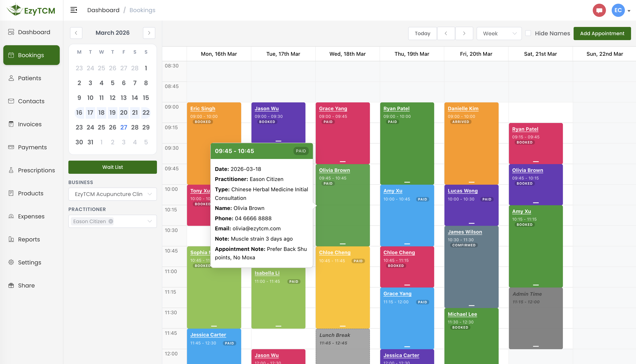Open the Business selector showing EzyTCM Acupuncture Clinic

point(112,194)
